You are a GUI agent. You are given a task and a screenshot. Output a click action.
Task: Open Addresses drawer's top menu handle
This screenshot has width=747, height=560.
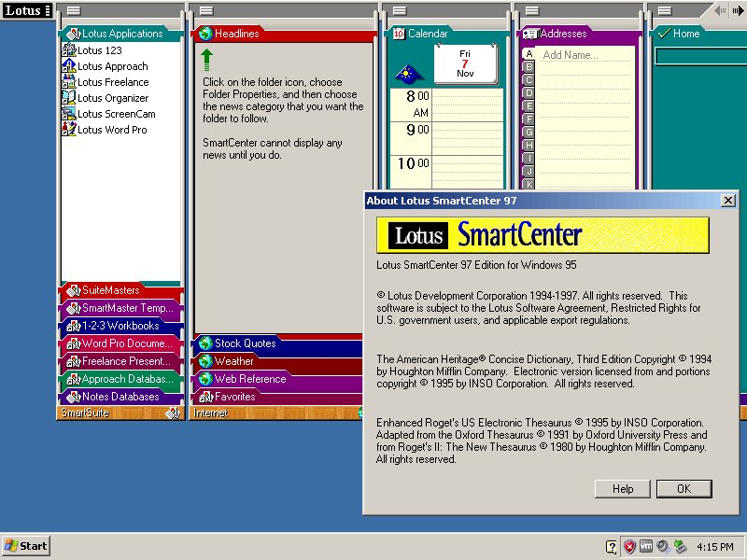point(531,10)
